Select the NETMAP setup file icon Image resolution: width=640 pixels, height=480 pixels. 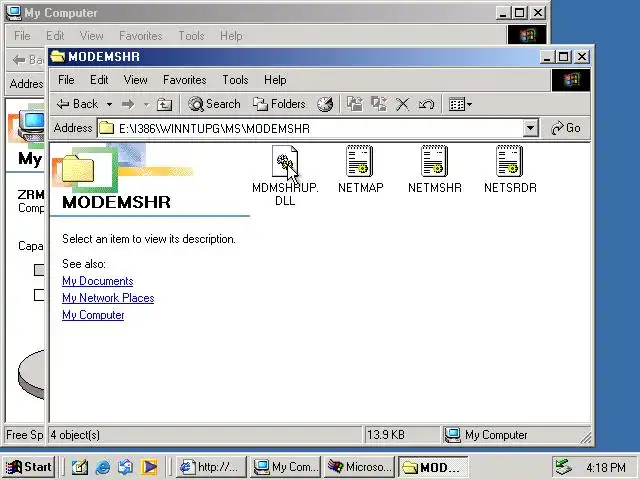pyautogui.click(x=359, y=161)
